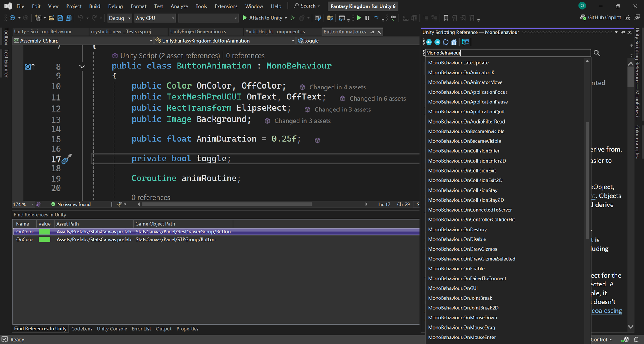Viewport: 644px width, 344px height.
Task: Select MonoBehaviour.OnDestroy from the suggestion list
Action: click(x=457, y=229)
